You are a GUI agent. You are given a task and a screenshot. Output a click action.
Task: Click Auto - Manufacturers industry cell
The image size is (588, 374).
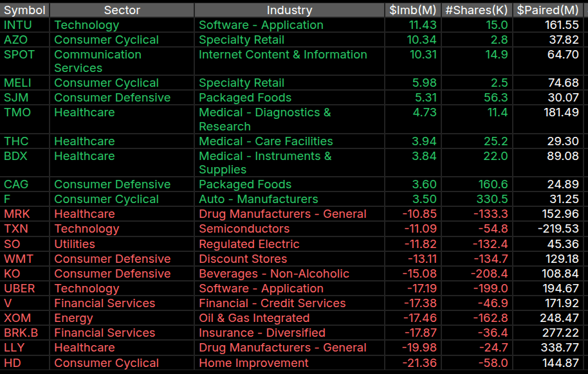pos(289,199)
